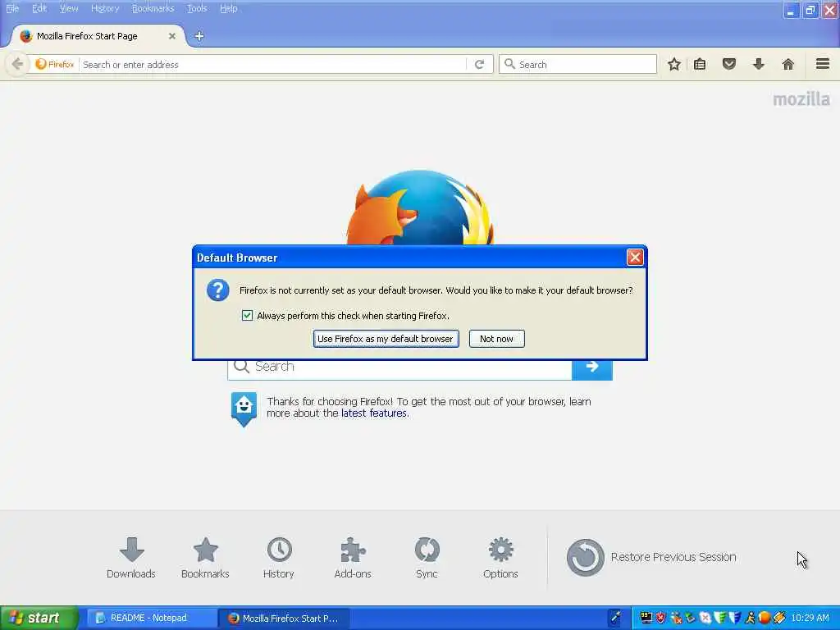Open Add-ons puzzle piece launcher
This screenshot has height=630, width=840.
point(353,558)
